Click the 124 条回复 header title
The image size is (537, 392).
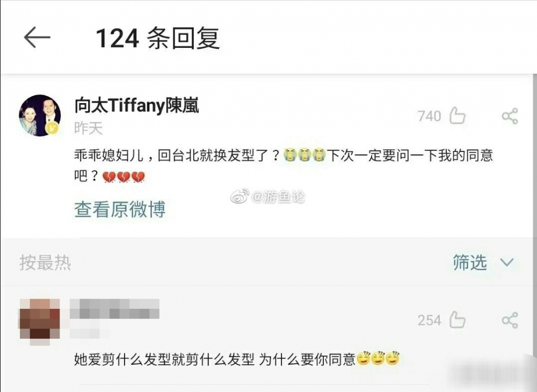point(157,38)
